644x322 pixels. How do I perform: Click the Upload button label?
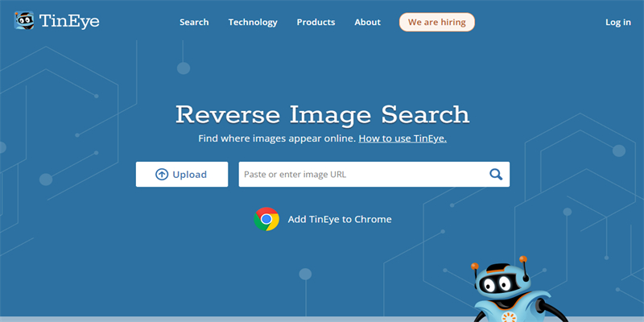189,175
